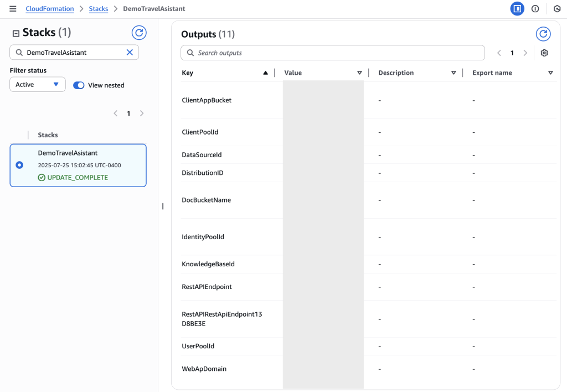Go to previous page of outputs
Screen dimensions: 567x392
pyautogui.click(x=499, y=53)
